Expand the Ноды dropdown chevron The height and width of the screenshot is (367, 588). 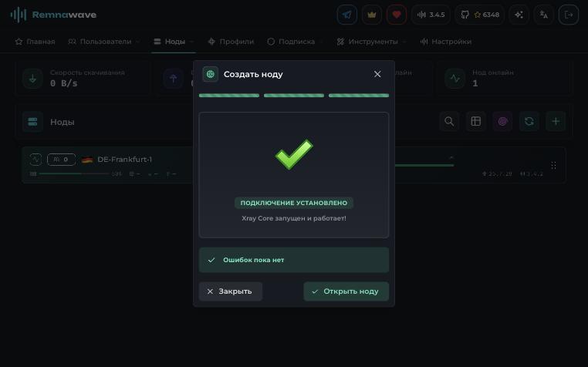click(191, 42)
